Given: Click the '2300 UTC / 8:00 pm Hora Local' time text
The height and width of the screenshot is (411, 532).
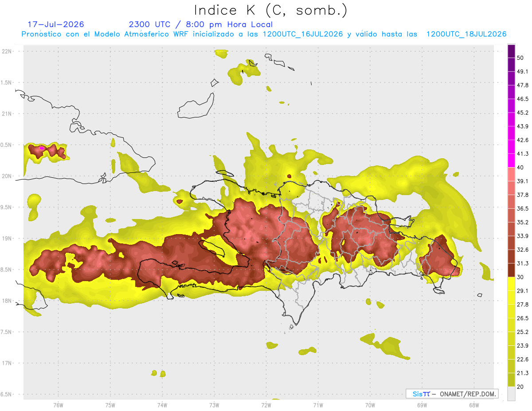Looking at the screenshot, I should point(201,24).
